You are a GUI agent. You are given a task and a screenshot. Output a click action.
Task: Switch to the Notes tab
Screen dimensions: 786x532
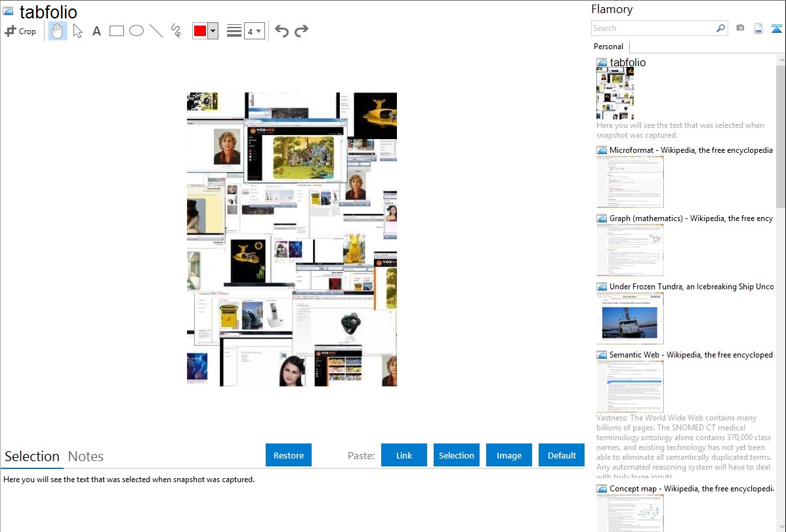86,457
